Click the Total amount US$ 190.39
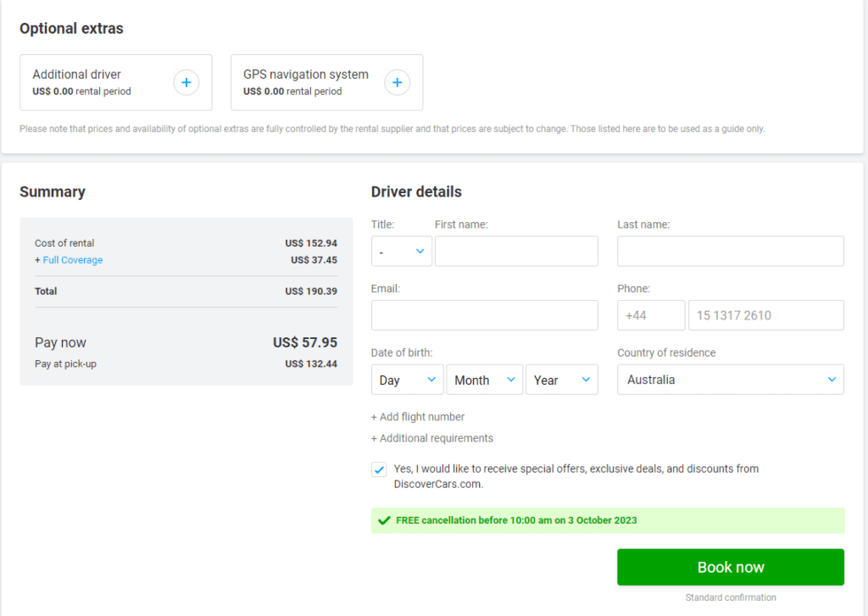868x616 pixels. (311, 291)
